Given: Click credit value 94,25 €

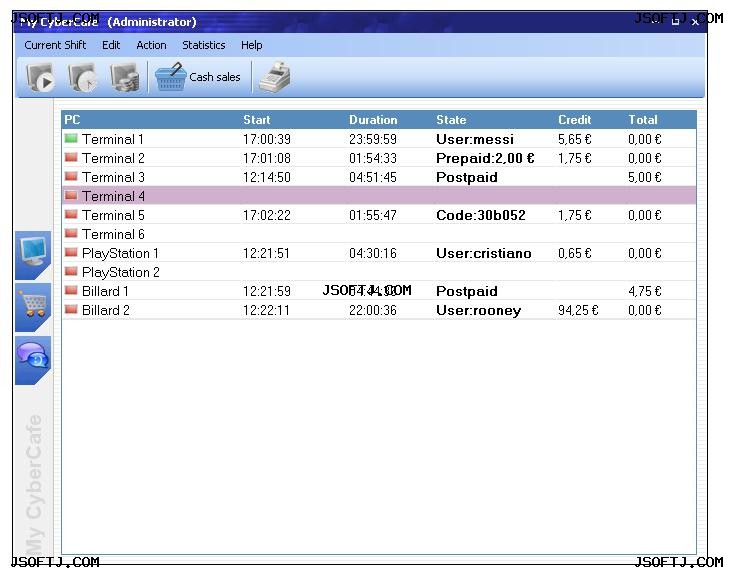Looking at the screenshot, I should pyautogui.click(x=578, y=310).
